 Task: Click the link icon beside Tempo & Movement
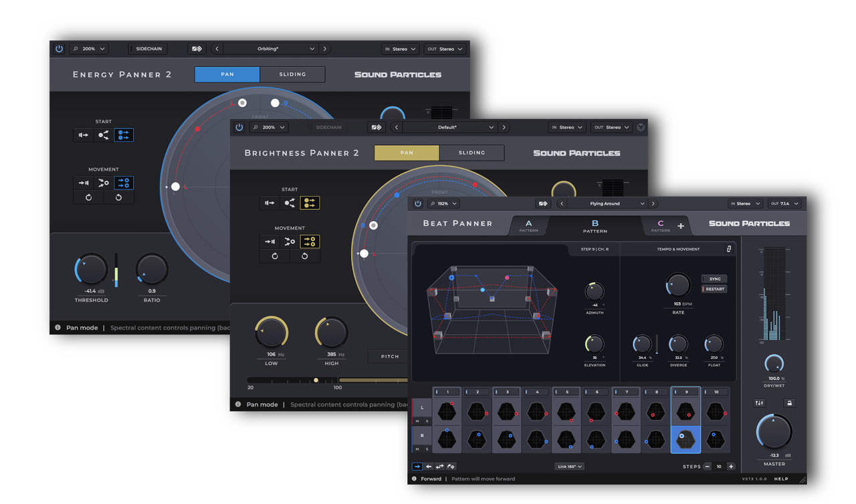coord(729,249)
